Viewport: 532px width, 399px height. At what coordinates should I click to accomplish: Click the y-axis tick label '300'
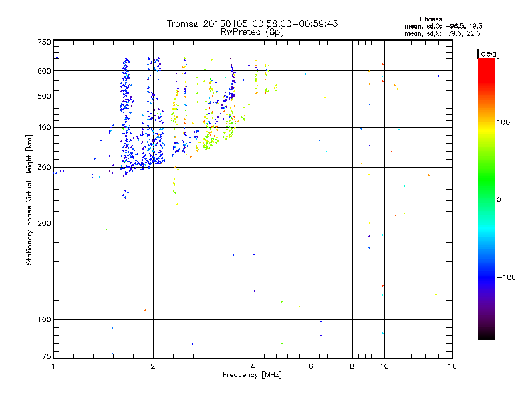pyautogui.click(x=44, y=168)
